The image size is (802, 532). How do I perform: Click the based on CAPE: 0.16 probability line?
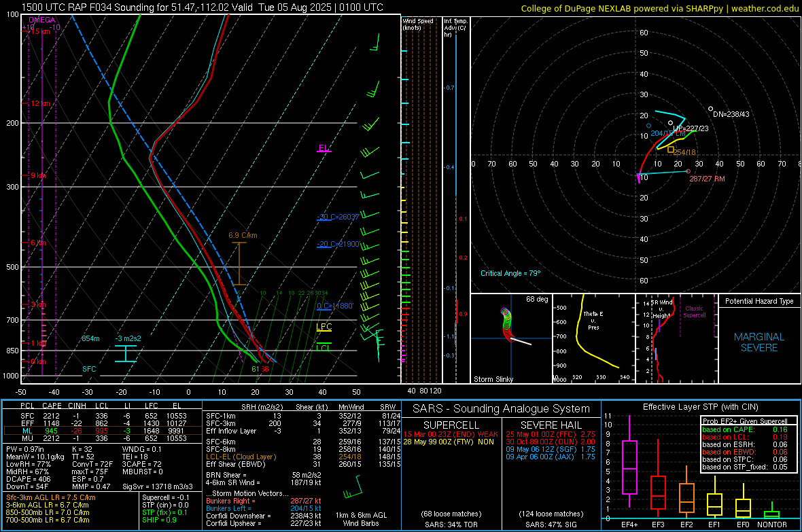pos(745,429)
